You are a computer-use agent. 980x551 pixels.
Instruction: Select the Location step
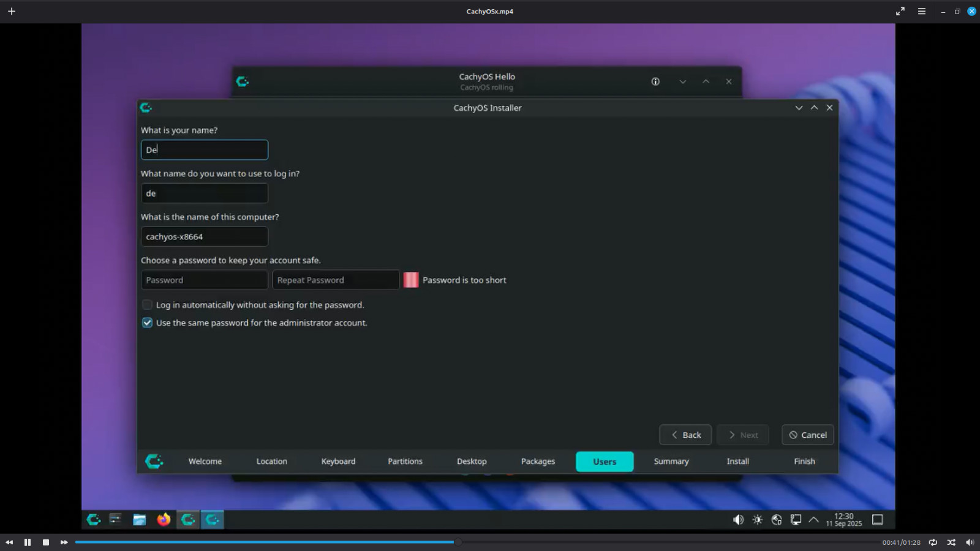[272, 462]
